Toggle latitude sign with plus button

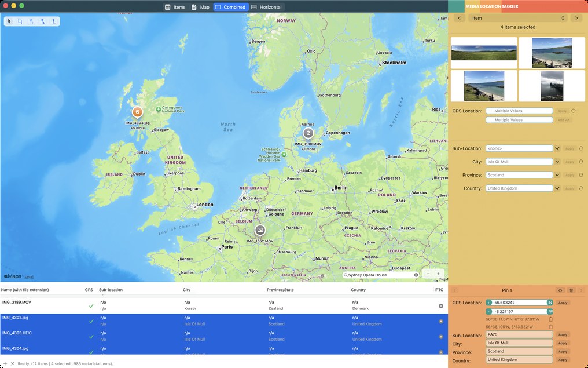tap(488, 303)
